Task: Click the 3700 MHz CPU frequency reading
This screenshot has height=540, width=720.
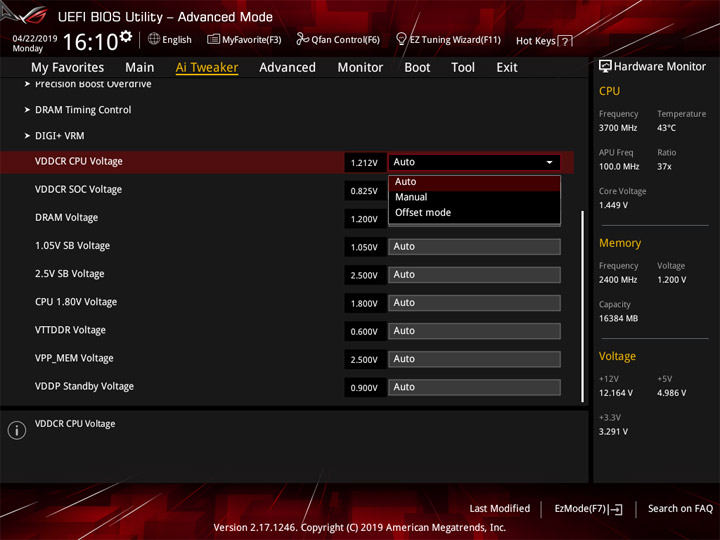Action: pyautogui.click(x=618, y=128)
